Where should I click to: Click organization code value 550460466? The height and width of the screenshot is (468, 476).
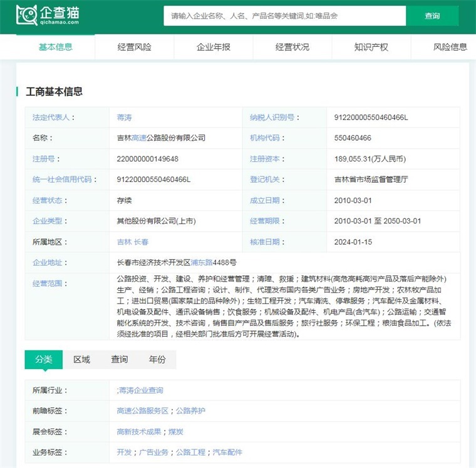click(x=353, y=138)
